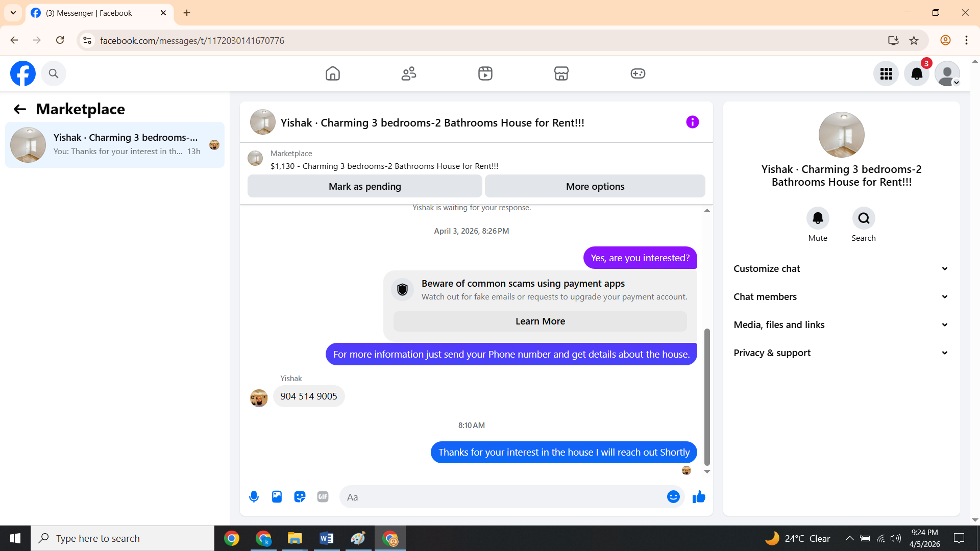Open the emoji picker in message box
This screenshot has width=980, height=551.
point(673,496)
